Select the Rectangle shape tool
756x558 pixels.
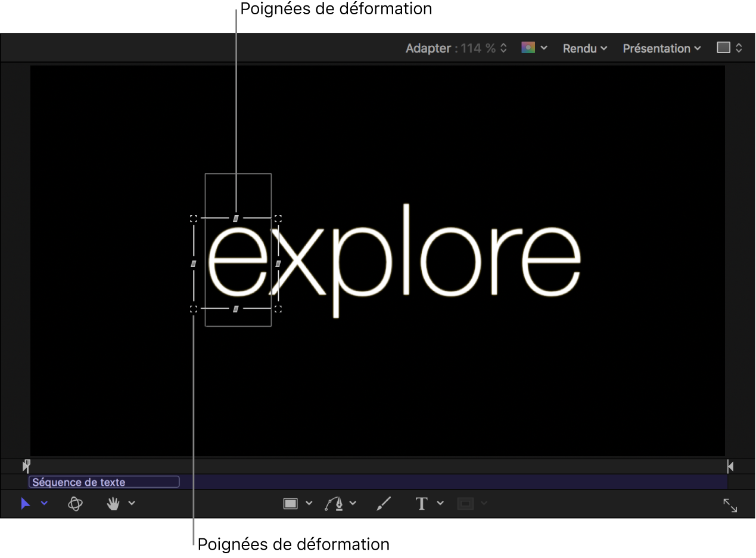[x=290, y=504]
